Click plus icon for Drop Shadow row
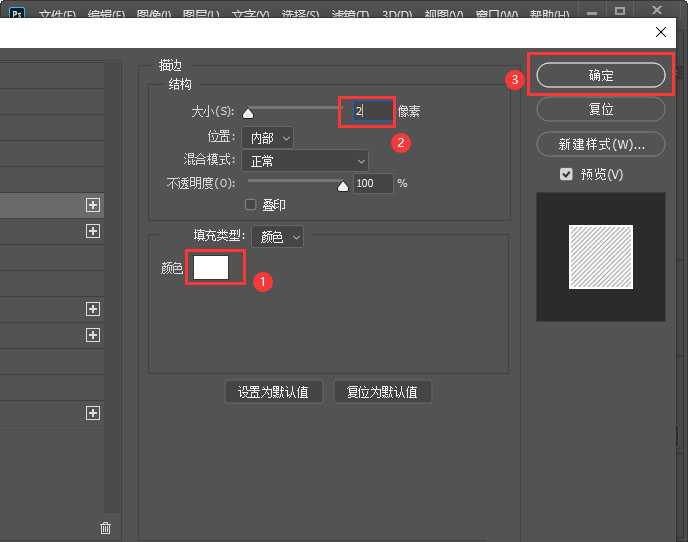 (93, 413)
